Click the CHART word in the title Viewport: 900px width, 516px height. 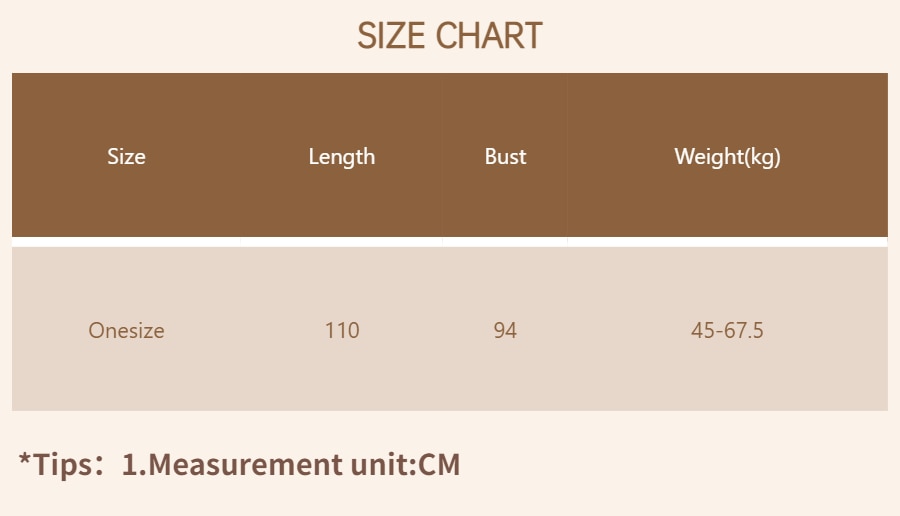click(489, 36)
